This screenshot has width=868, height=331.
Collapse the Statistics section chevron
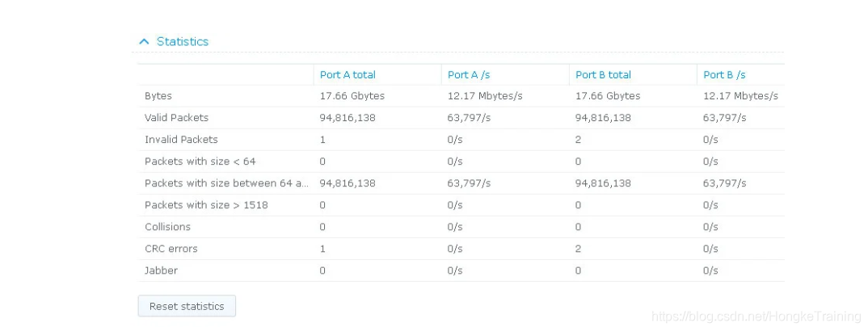point(144,41)
